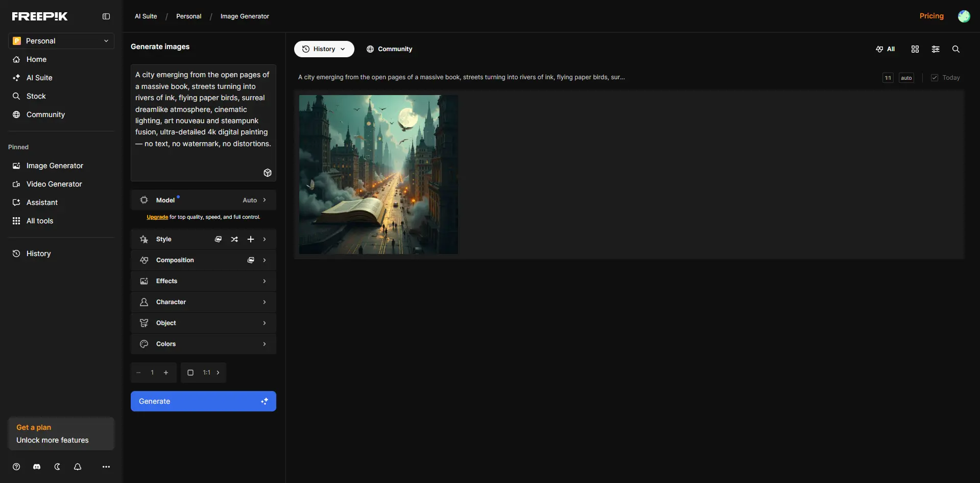Viewport: 980px width, 483px height.
Task: Open the generated city book thumbnail
Action: click(x=378, y=174)
